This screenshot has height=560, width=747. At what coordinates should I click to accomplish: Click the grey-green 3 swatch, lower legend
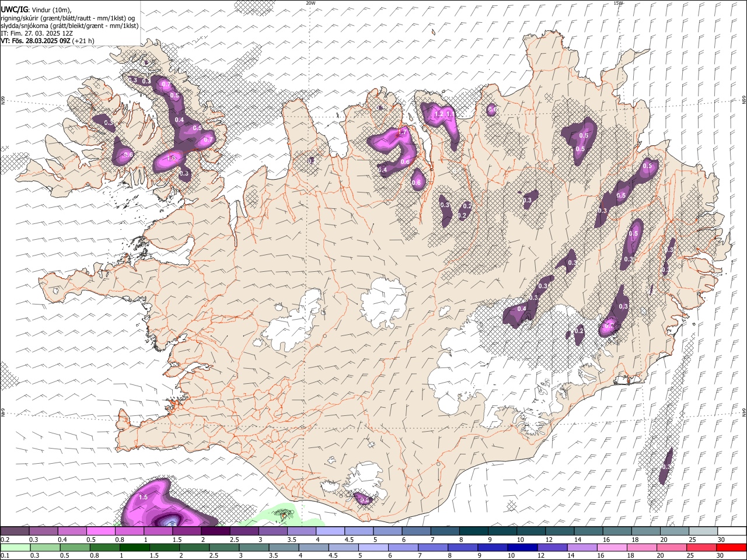(x=254, y=547)
